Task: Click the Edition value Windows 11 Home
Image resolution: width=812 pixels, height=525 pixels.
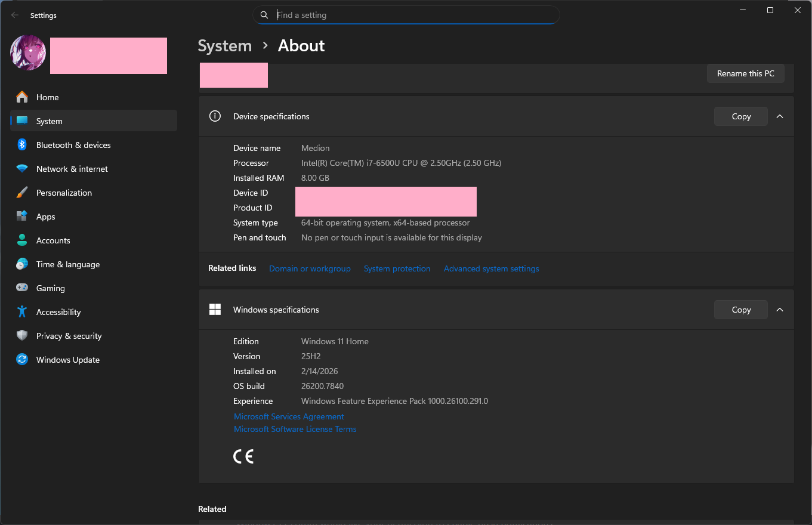Action: 335,341
